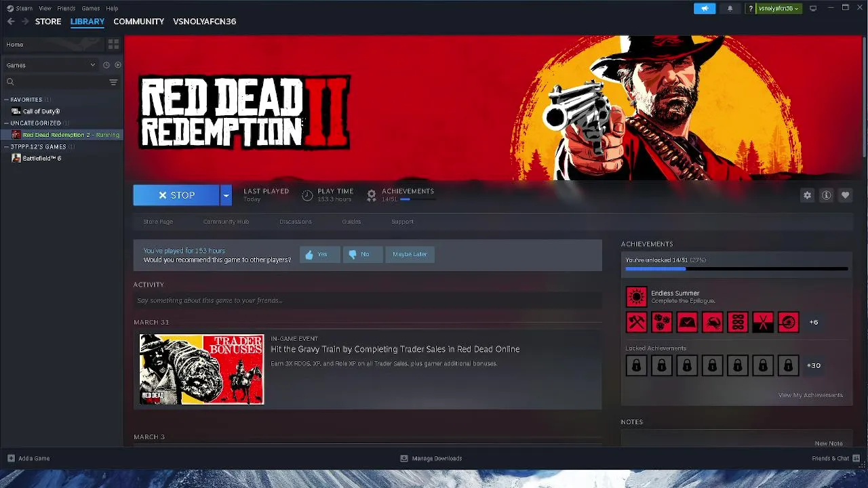Click the crossed hammer tools achievement icon
Image resolution: width=868 pixels, height=488 pixels.
[x=636, y=322]
